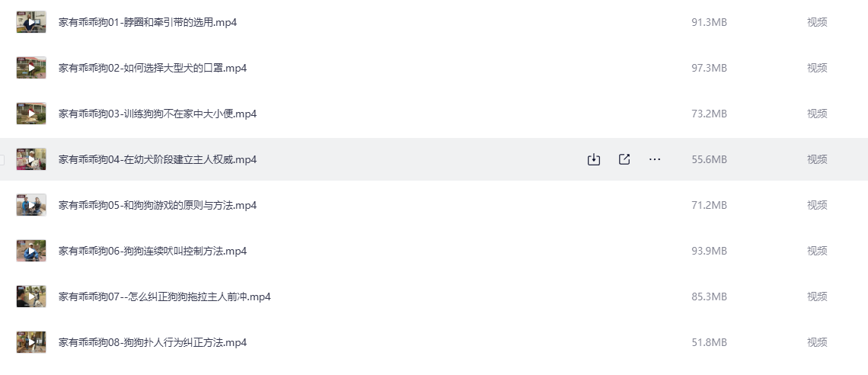Share the 家有乖乖狗04 video file
868x375 pixels.
click(x=624, y=159)
